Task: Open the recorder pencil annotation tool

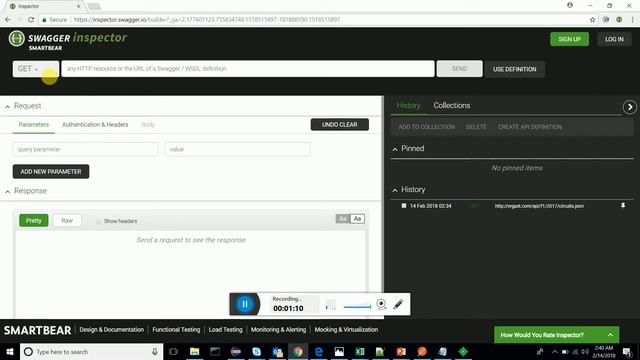Action: 398,304
